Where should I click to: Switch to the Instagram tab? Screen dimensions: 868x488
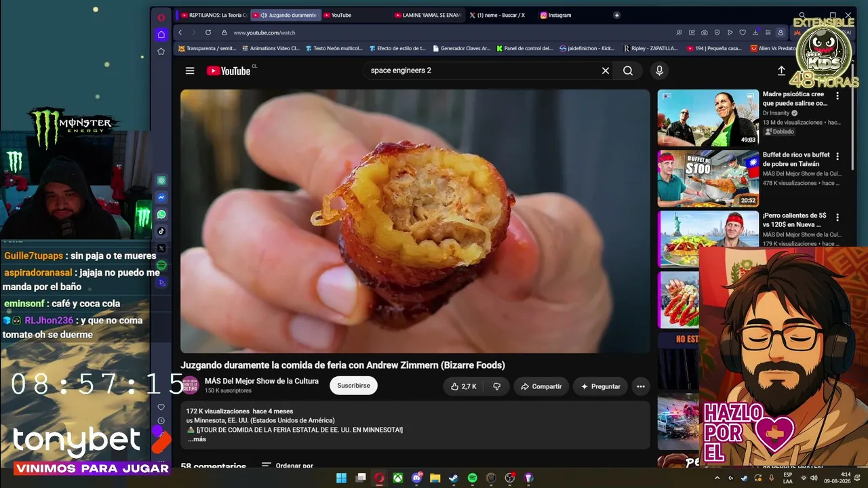coord(556,15)
